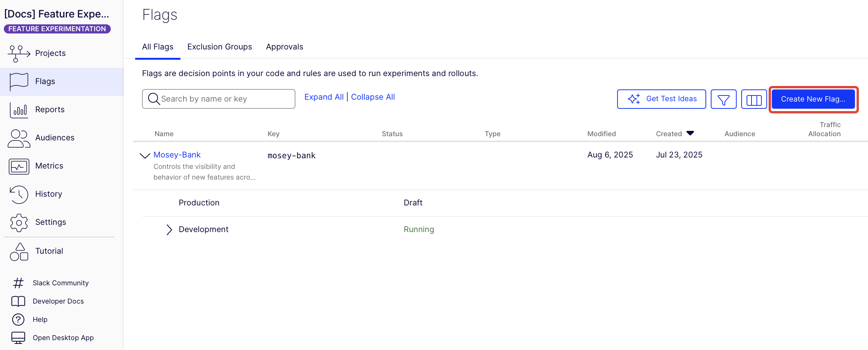Switch to the Exclusion Groups tab

coord(219,47)
